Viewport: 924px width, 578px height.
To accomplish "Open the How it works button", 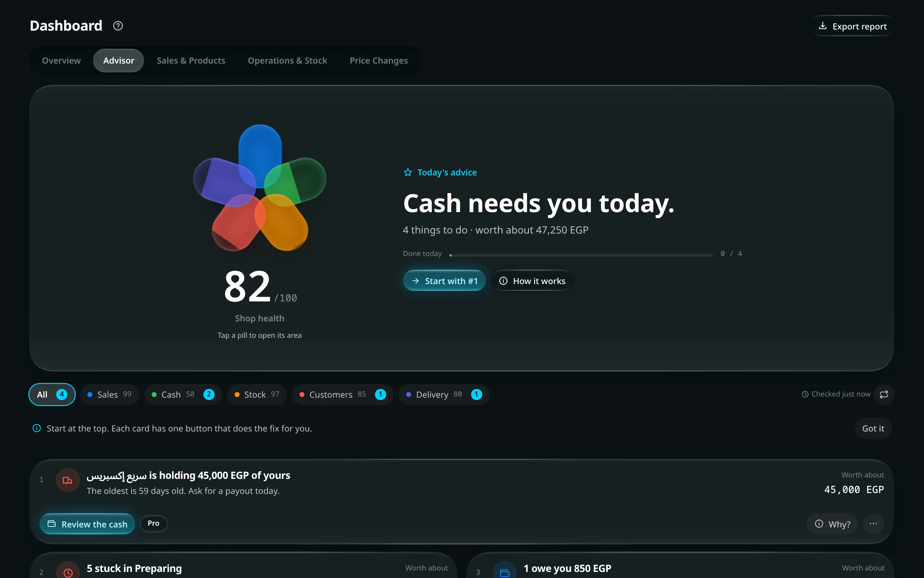I will click(x=532, y=281).
